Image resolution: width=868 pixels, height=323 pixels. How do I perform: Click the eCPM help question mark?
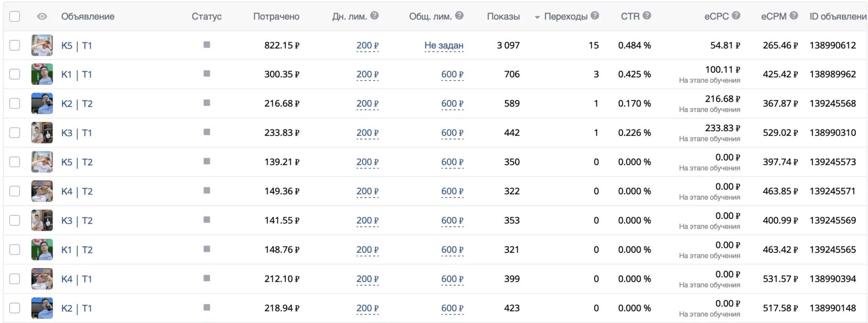(x=794, y=16)
